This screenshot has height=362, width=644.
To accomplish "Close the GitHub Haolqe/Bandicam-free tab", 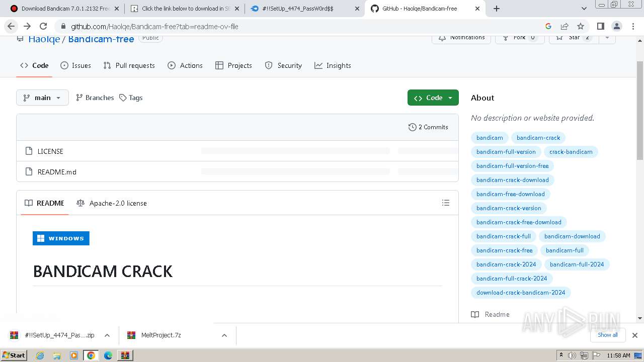I will click(477, 9).
